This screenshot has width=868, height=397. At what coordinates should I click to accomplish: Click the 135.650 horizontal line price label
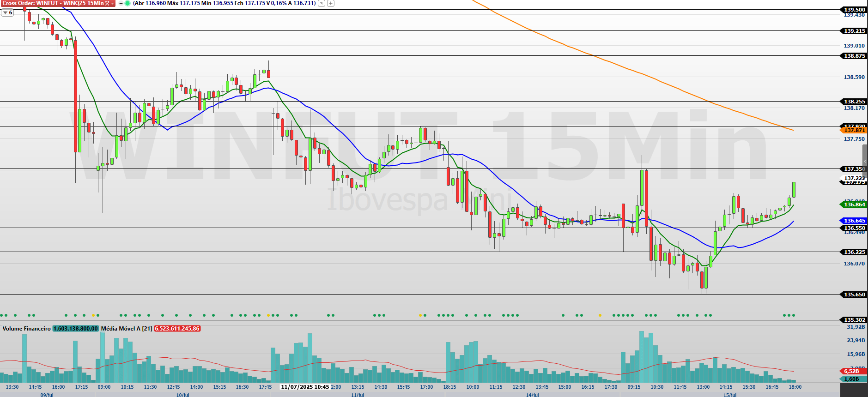point(853,295)
